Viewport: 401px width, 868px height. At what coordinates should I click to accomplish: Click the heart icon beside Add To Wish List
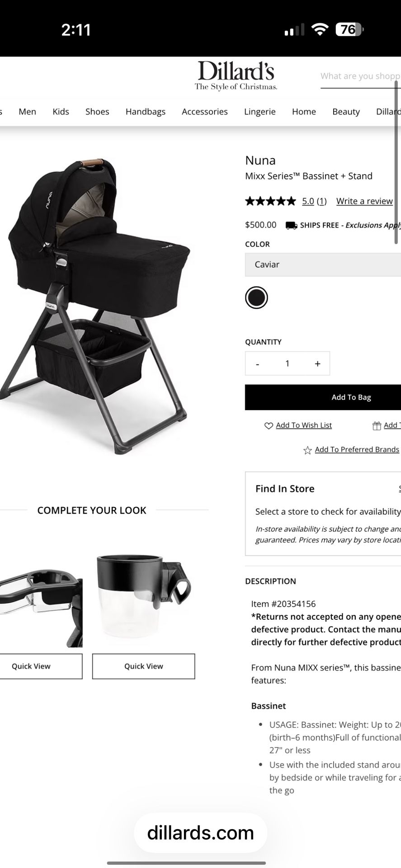pyautogui.click(x=269, y=425)
